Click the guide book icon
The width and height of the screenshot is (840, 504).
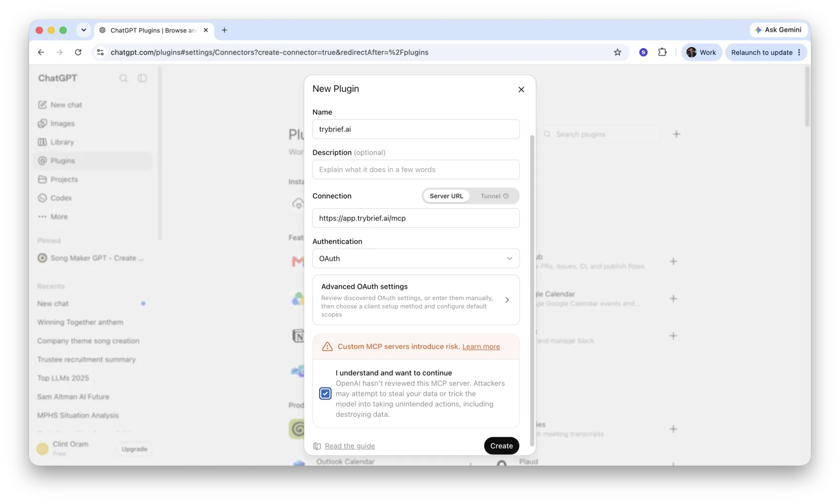317,446
